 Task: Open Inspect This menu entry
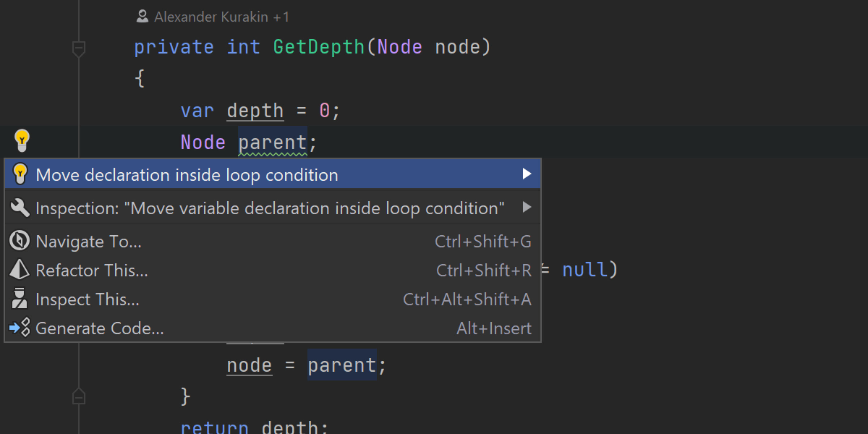tap(88, 299)
